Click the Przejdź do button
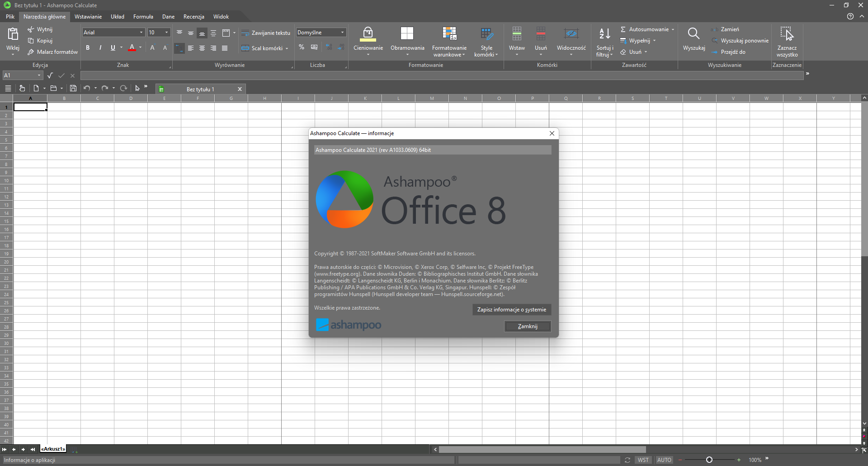Screen dimensions: 868x466 click(729, 52)
